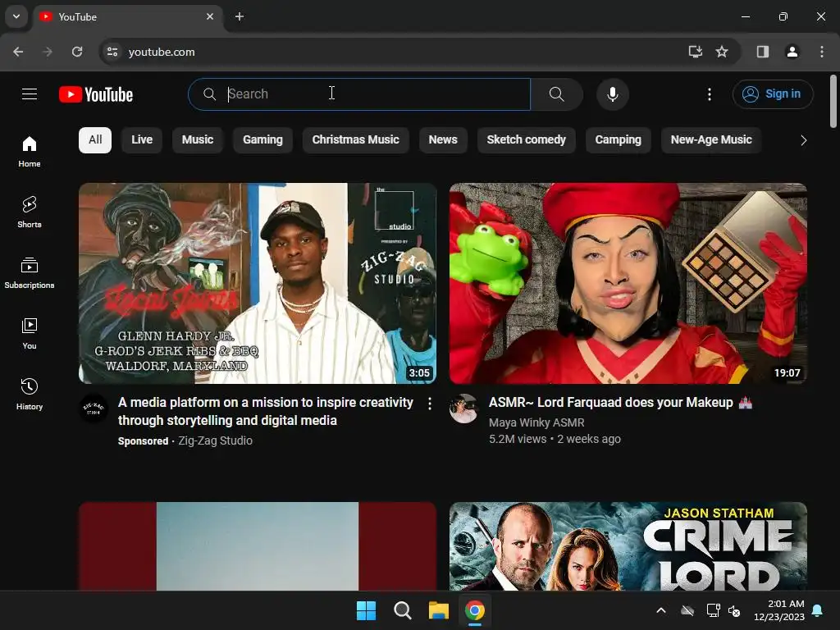
Task: Close the YouTube tab
Action: (210, 16)
